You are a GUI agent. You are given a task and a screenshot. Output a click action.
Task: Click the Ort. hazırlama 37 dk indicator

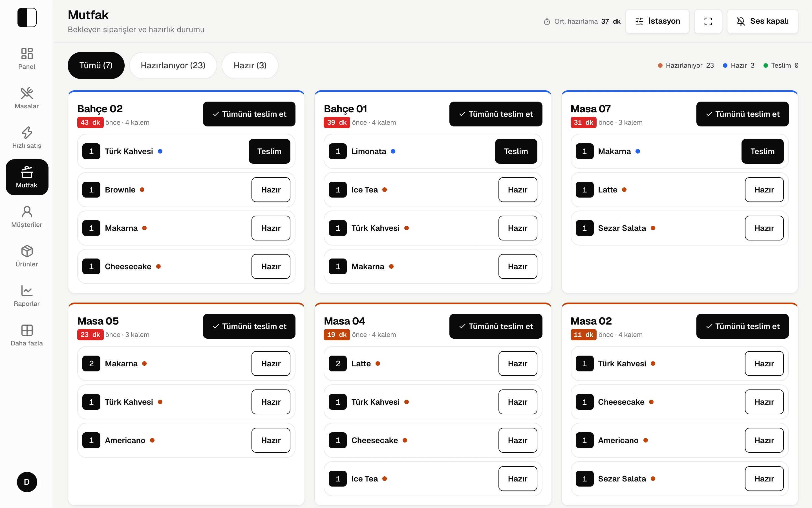click(x=582, y=21)
